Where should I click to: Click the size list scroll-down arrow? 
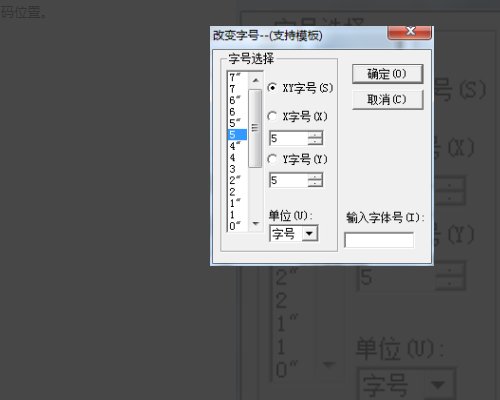click(256, 223)
